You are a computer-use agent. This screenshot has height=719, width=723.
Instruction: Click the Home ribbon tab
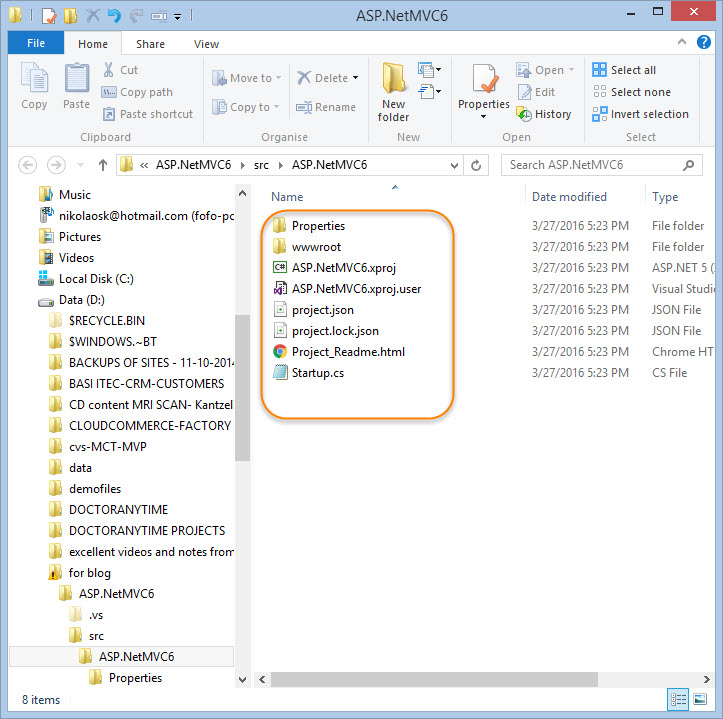(x=93, y=44)
